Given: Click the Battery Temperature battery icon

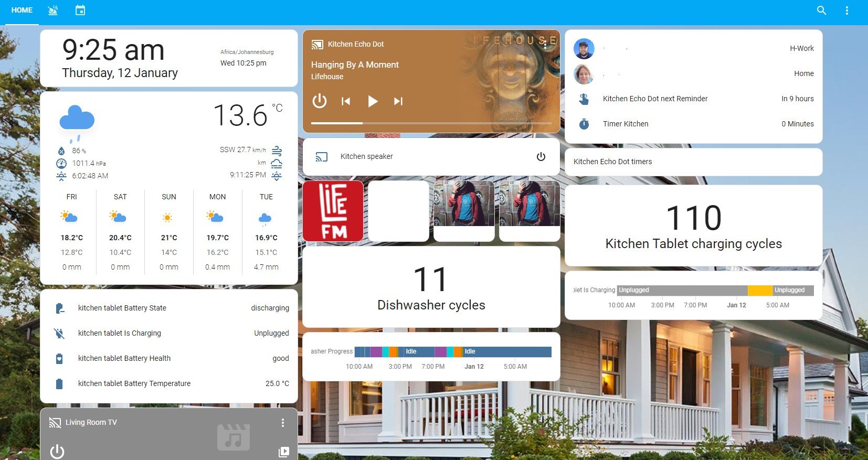Looking at the screenshot, I should (x=59, y=383).
